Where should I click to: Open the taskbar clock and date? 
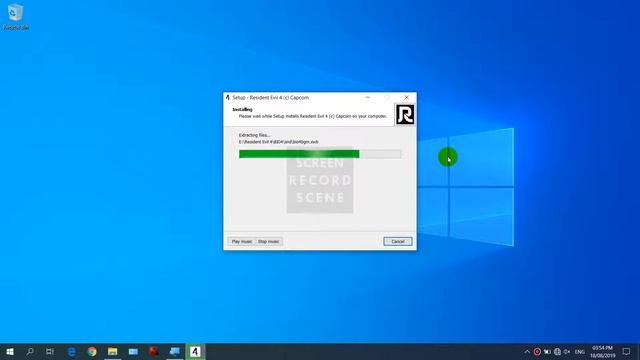click(602, 352)
